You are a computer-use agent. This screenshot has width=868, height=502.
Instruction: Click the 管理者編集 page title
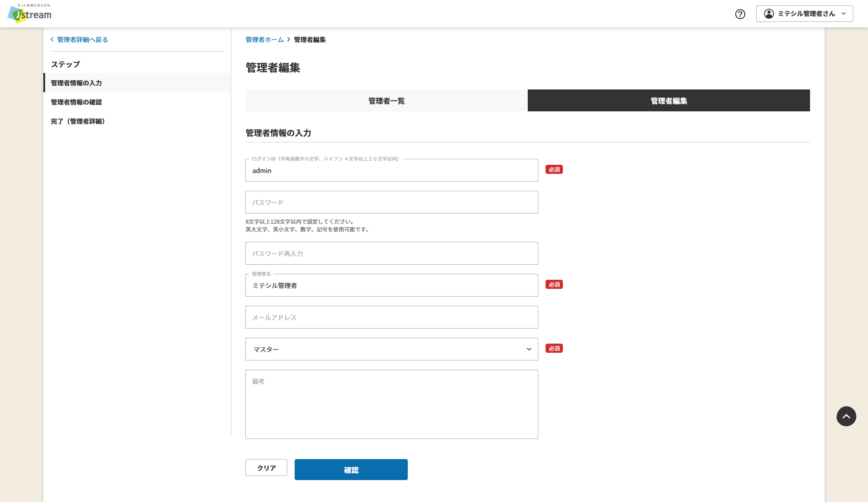pos(273,68)
